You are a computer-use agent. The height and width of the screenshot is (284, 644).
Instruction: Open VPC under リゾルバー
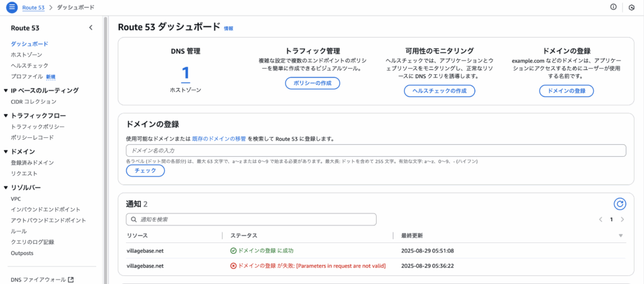pos(16,199)
